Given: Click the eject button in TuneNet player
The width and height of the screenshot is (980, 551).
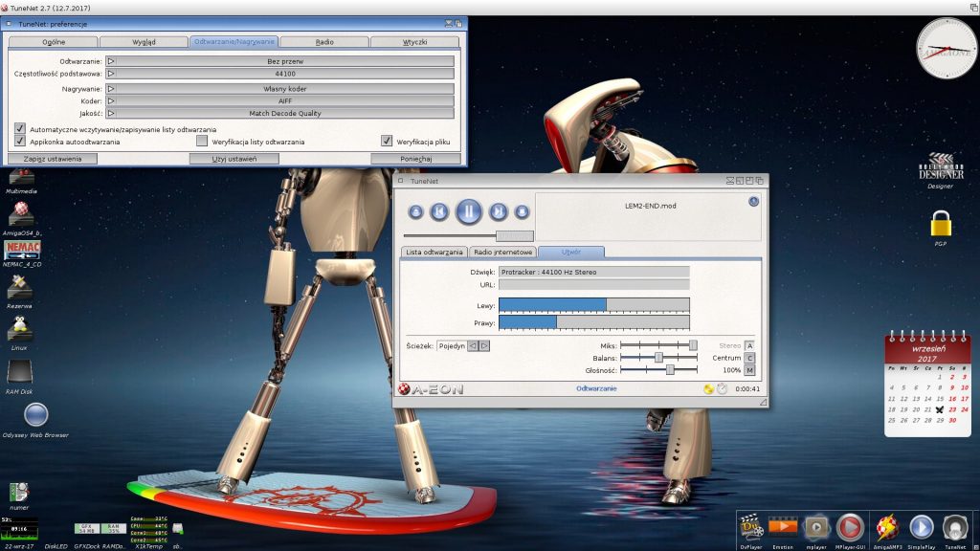Looking at the screenshot, I should [x=415, y=212].
